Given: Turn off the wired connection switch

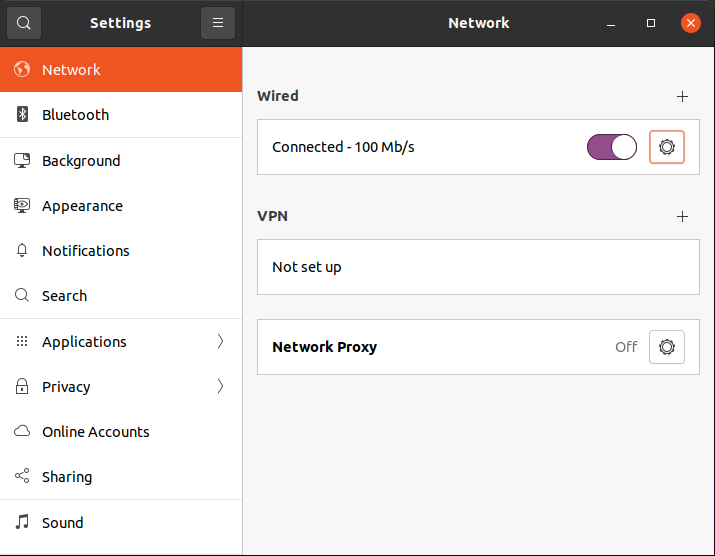Looking at the screenshot, I should (612, 147).
